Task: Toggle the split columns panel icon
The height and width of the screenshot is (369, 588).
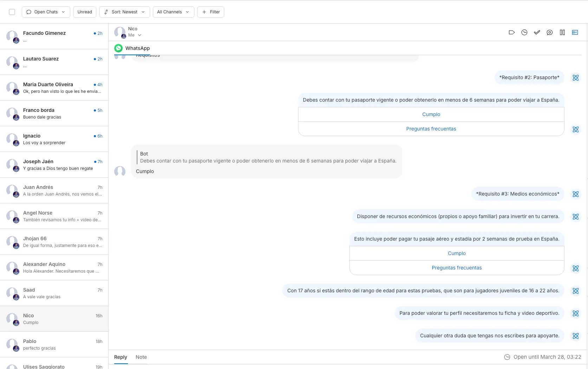Action: click(562, 32)
